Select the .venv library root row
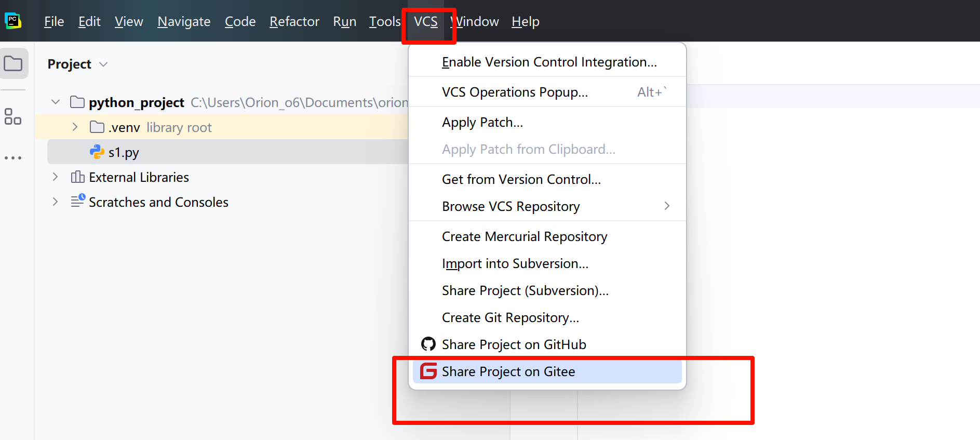980x440 pixels. click(x=222, y=127)
